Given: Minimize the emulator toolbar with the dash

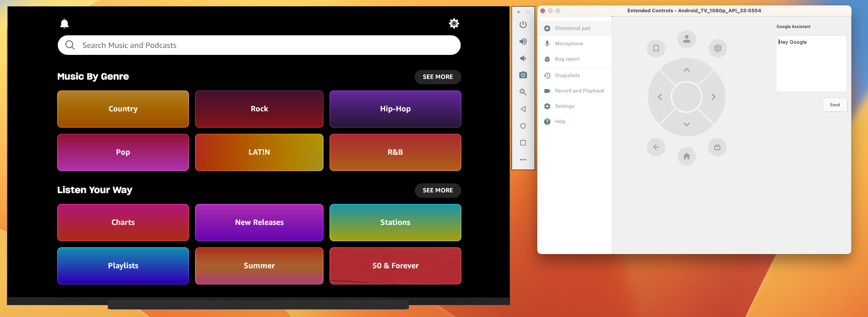Looking at the screenshot, I should 528,12.
